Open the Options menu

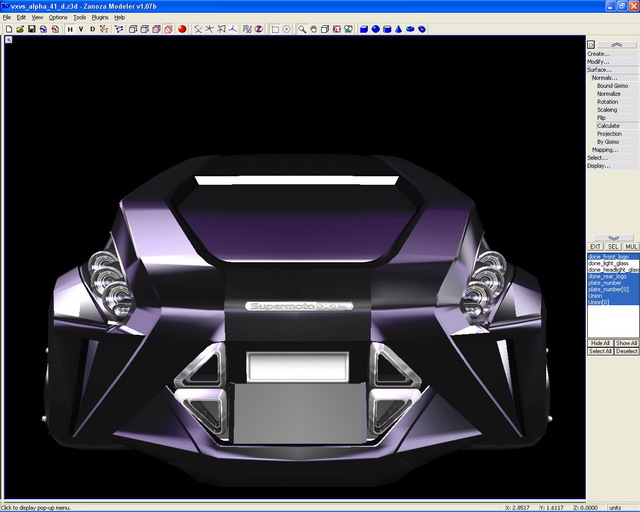pos(58,17)
